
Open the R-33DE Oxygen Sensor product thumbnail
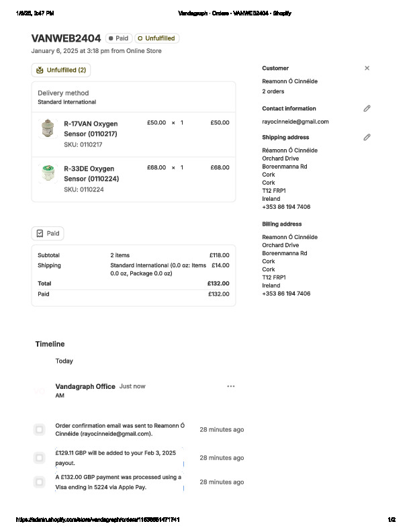click(47, 173)
